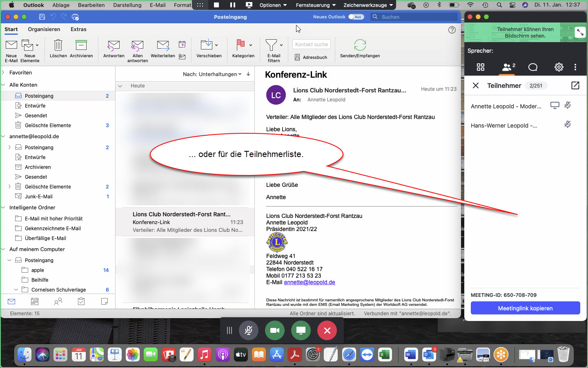Toggle the Neues Outlook switch
The image size is (588, 368).
[x=356, y=17]
